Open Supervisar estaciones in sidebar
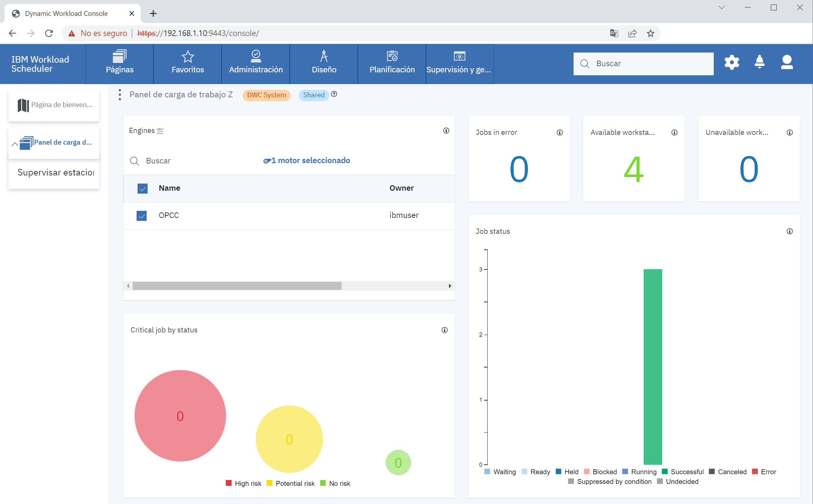 coord(56,173)
